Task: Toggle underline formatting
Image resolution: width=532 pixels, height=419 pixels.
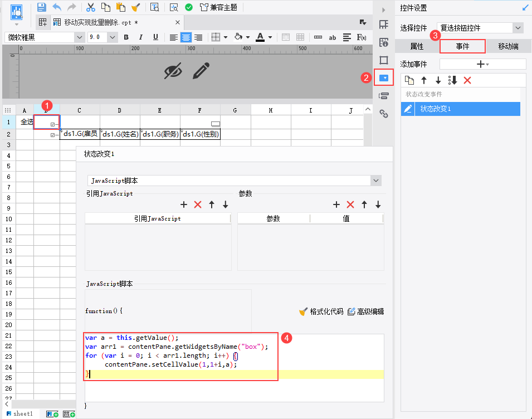Action: (x=155, y=37)
